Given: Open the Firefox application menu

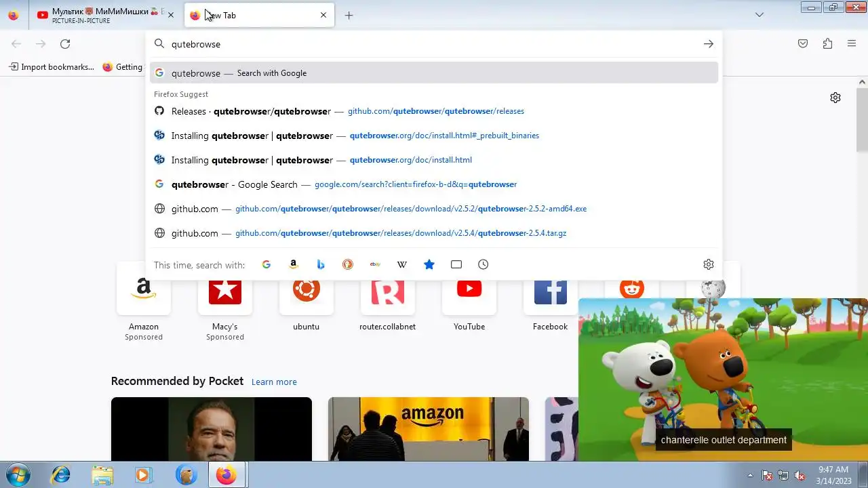Looking at the screenshot, I should [x=852, y=44].
